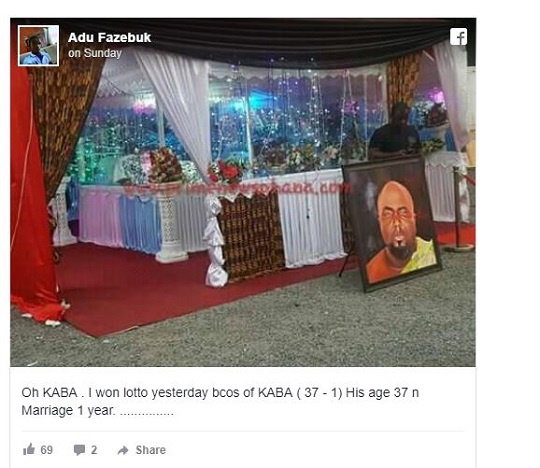The image size is (540, 468).
Task: Open the 'on Sunday' timestamp link
Action: coord(95,53)
